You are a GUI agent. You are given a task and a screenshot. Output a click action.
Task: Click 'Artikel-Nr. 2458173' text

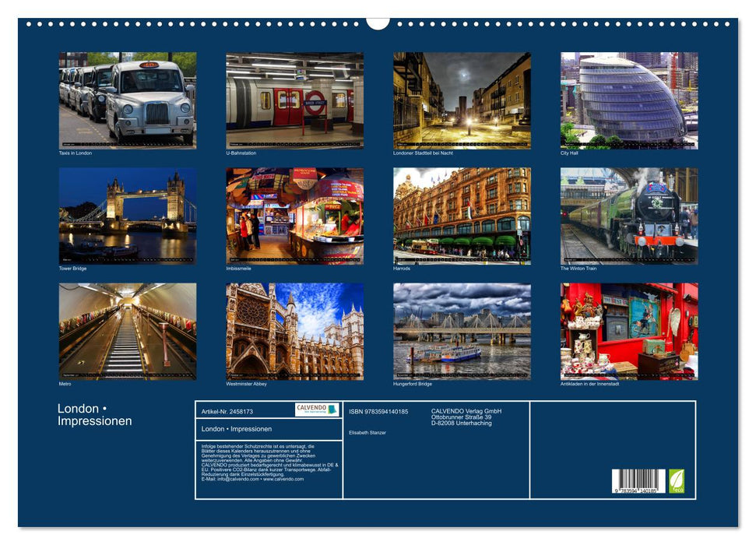click(227, 411)
